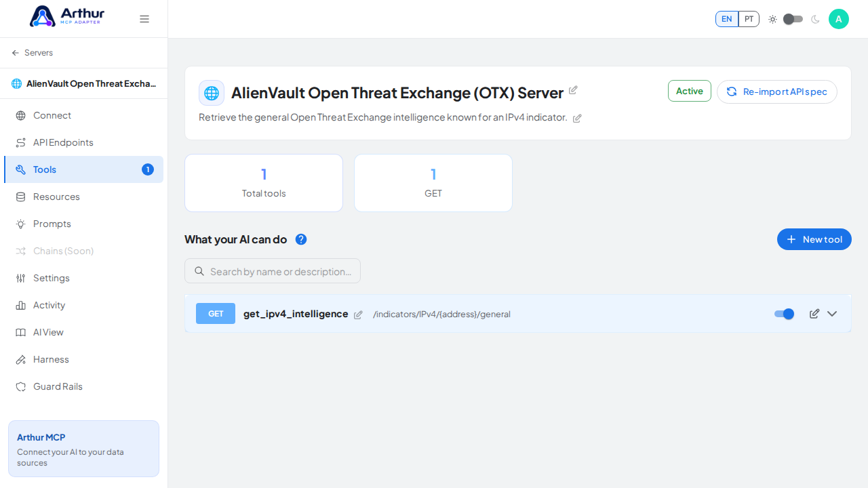The width and height of the screenshot is (868, 488).
Task: Toggle the dark mode switch
Action: point(793,19)
